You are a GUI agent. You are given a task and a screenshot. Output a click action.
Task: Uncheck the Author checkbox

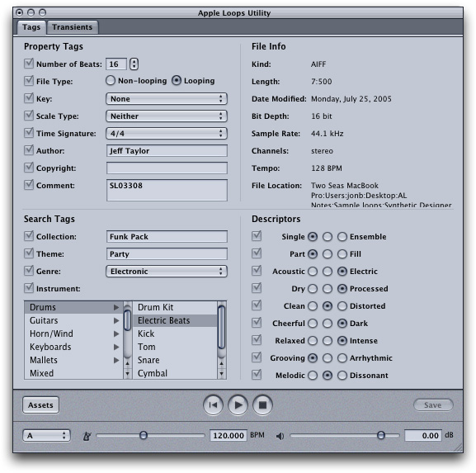point(29,150)
